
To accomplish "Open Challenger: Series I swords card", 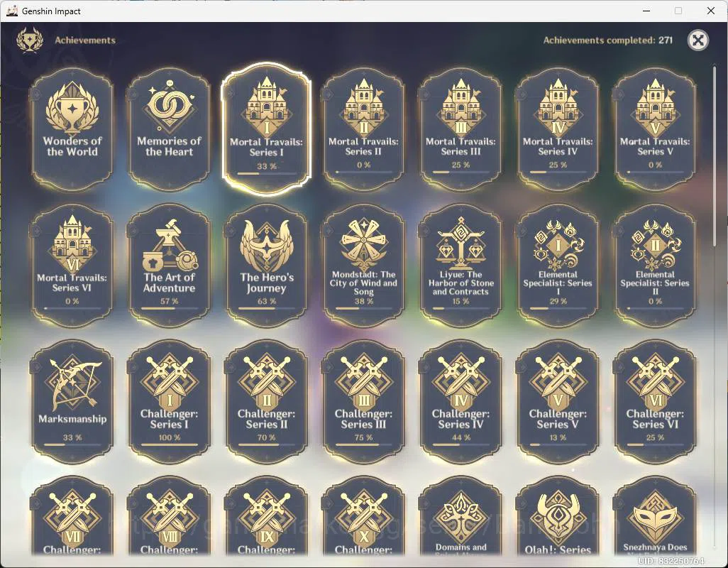I will pyautogui.click(x=169, y=401).
